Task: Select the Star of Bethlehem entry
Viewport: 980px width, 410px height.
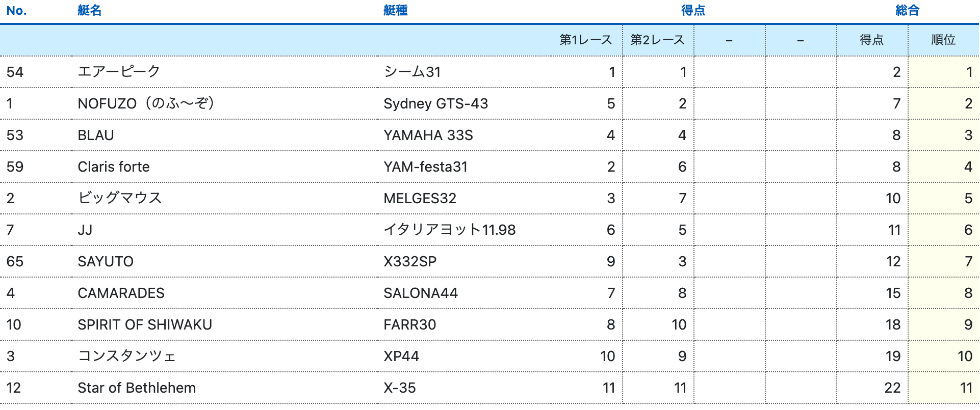Action: click(x=137, y=388)
